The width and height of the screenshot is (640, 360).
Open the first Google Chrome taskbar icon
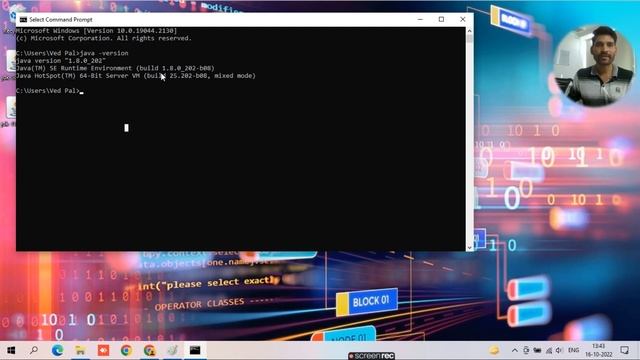coord(126,350)
